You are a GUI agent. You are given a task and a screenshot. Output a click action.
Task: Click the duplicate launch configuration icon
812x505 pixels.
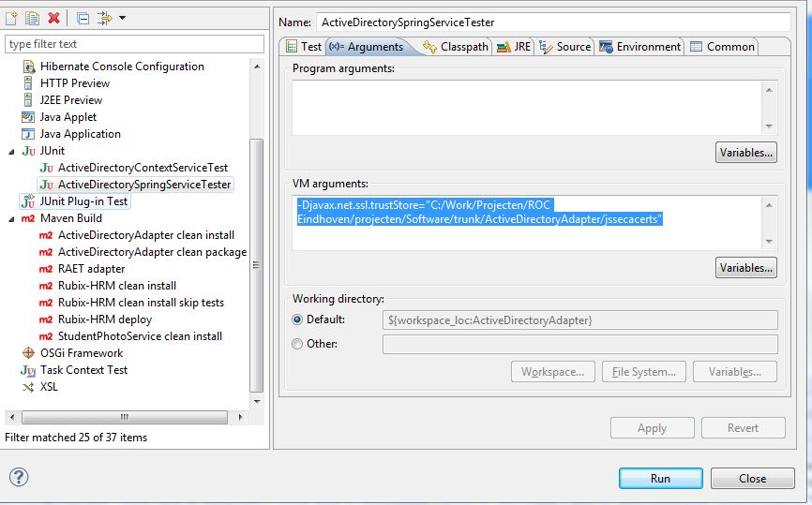click(33, 18)
